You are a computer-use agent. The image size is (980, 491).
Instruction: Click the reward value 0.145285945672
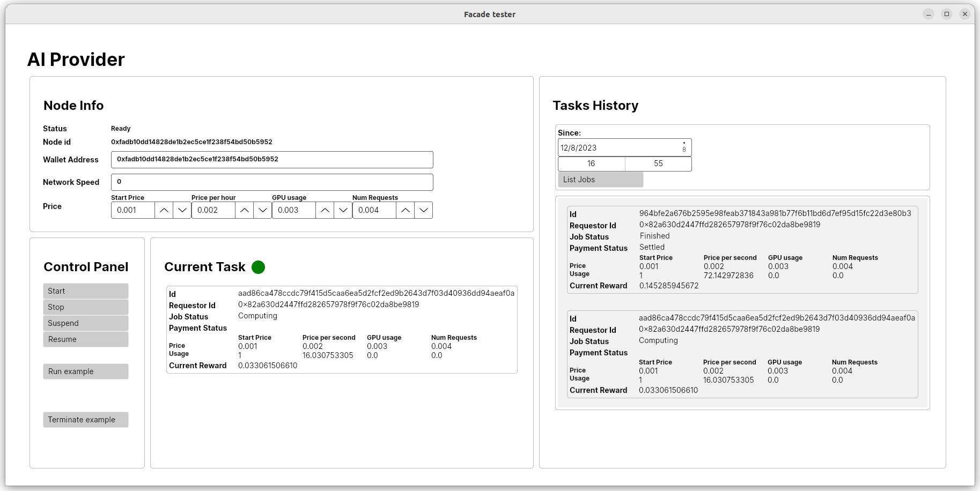click(669, 286)
